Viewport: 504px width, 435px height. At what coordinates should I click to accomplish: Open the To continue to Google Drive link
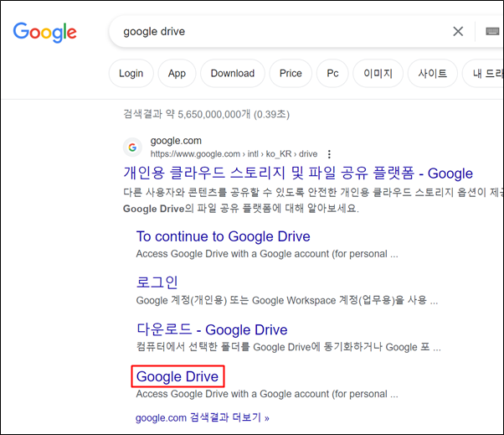click(x=223, y=236)
